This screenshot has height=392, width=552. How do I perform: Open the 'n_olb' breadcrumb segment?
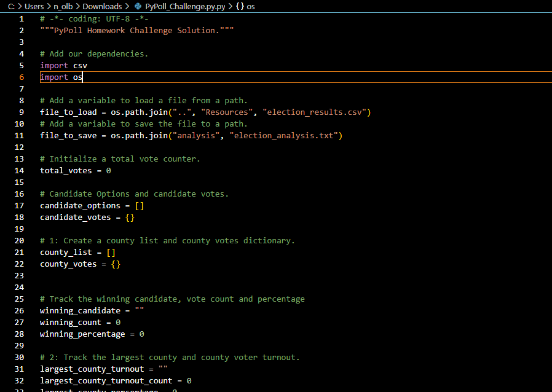click(x=63, y=6)
